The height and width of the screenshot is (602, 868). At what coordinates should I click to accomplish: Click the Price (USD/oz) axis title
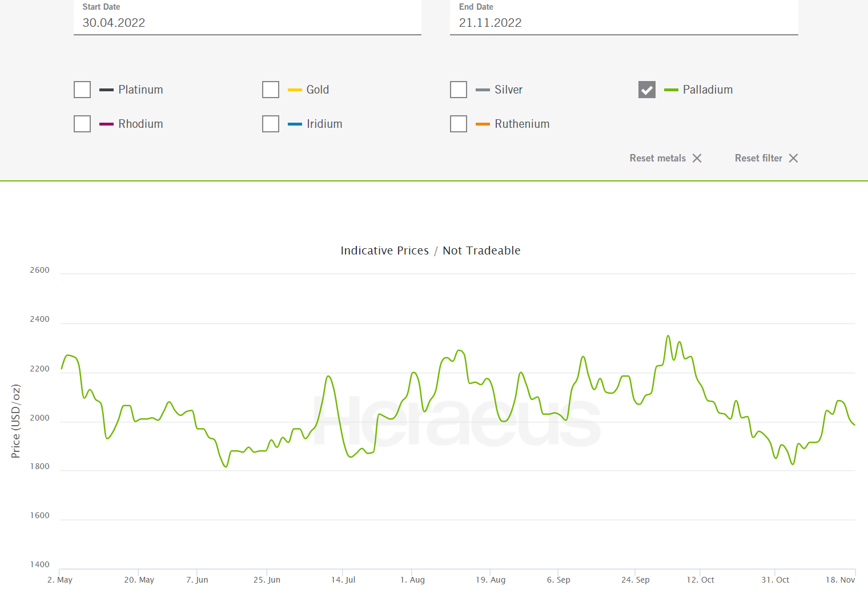pos(15,421)
